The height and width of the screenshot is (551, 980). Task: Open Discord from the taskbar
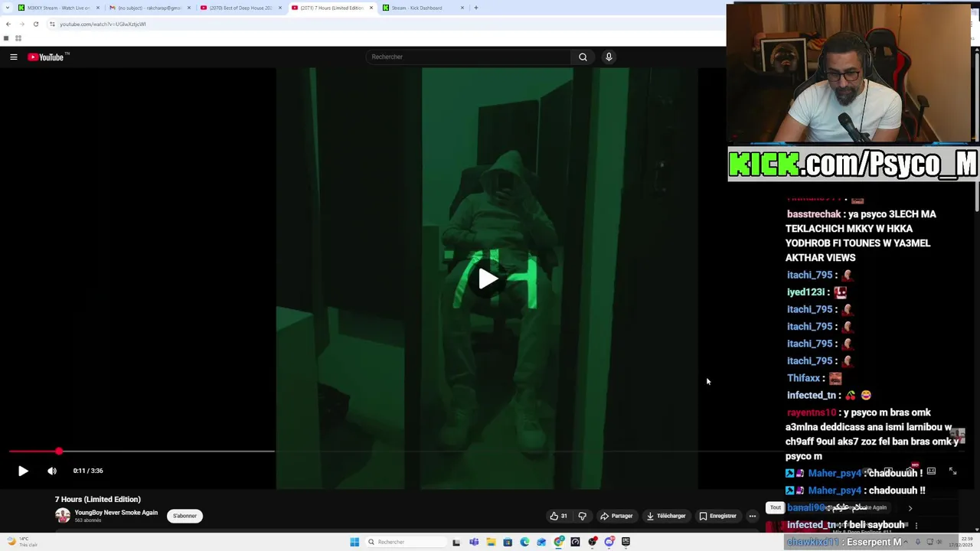pos(609,542)
